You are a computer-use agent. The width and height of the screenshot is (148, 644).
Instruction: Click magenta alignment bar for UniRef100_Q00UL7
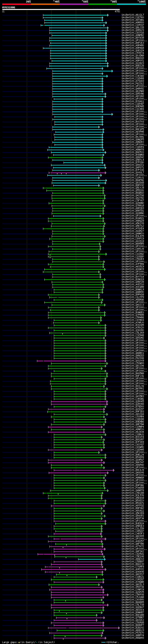pos(78,172)
